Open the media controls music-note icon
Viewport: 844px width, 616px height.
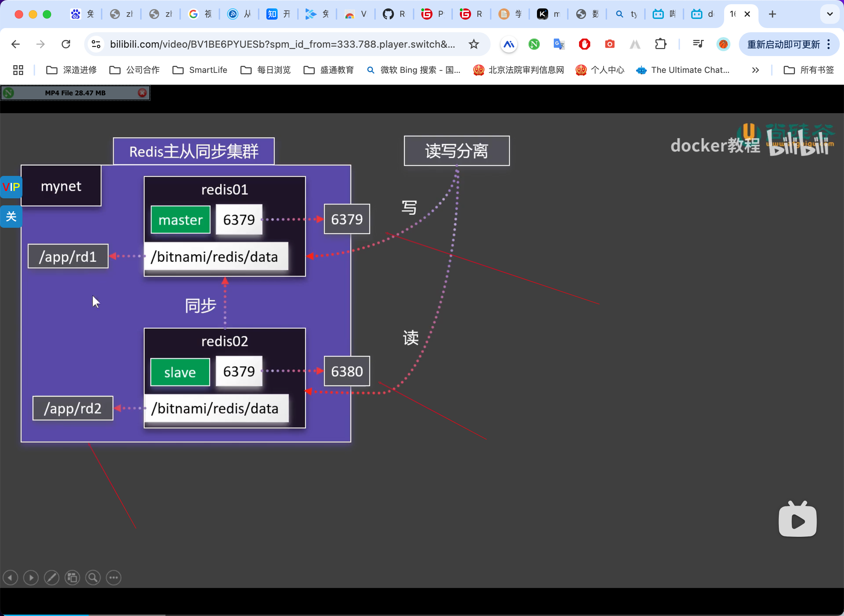(697, 45)
